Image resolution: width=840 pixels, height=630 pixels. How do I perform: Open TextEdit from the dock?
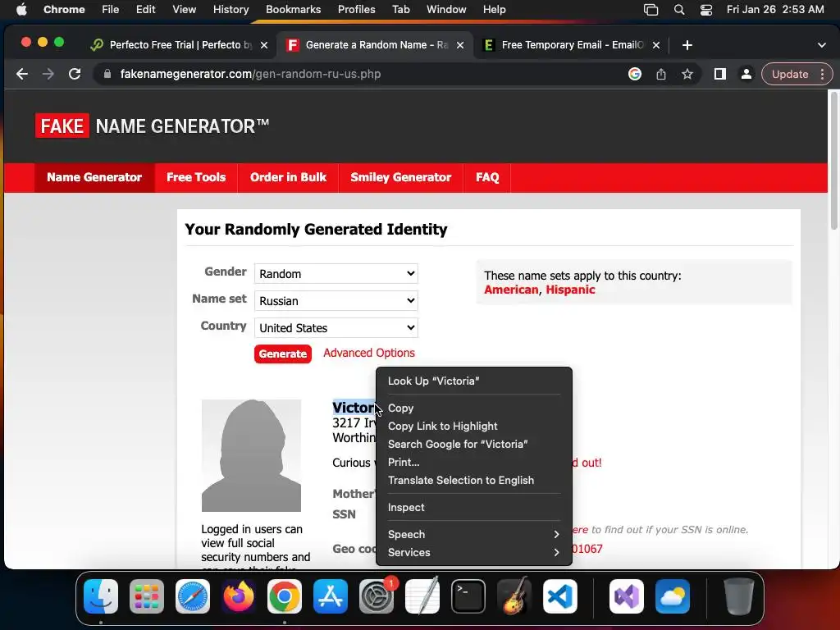422,596
